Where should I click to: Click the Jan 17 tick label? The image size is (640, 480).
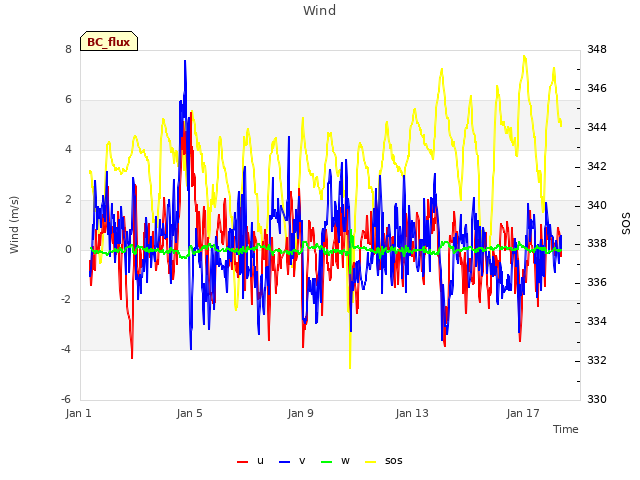[x=523, y=413]
